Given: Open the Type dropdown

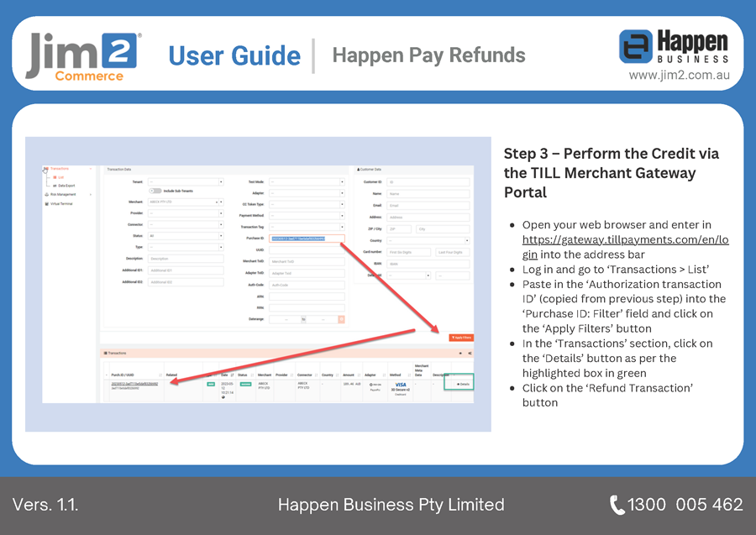Looking at the screenshot, I should click(186, 247).
